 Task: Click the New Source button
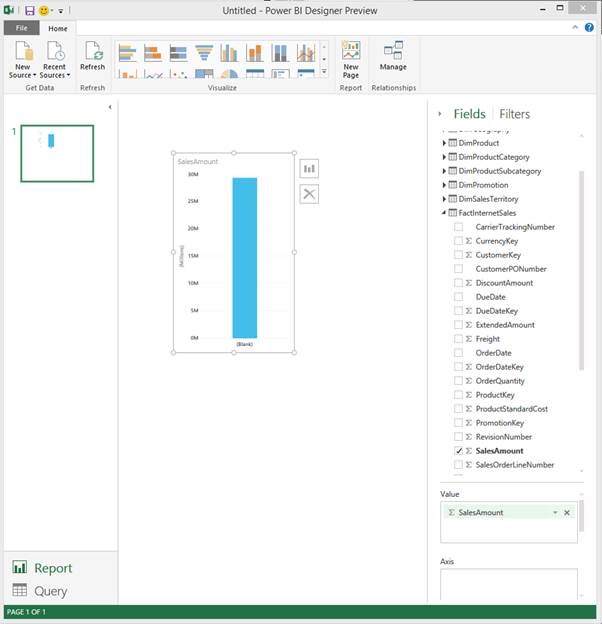tap(23, 60)
